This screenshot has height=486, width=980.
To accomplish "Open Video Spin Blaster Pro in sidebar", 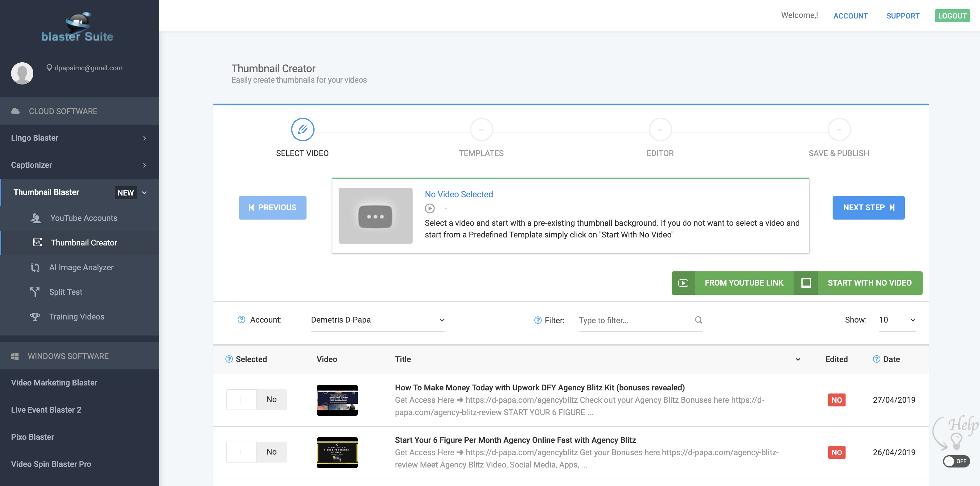I will [51, 464].
